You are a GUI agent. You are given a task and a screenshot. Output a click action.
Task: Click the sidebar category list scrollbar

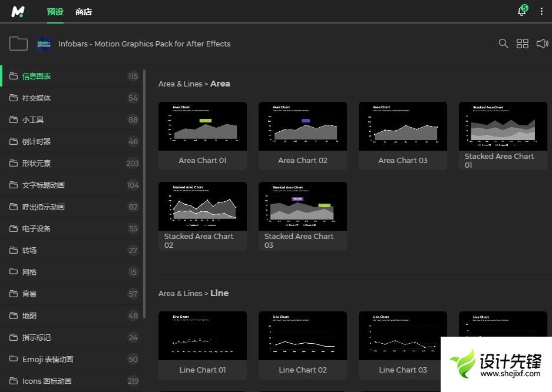point(144,194)
